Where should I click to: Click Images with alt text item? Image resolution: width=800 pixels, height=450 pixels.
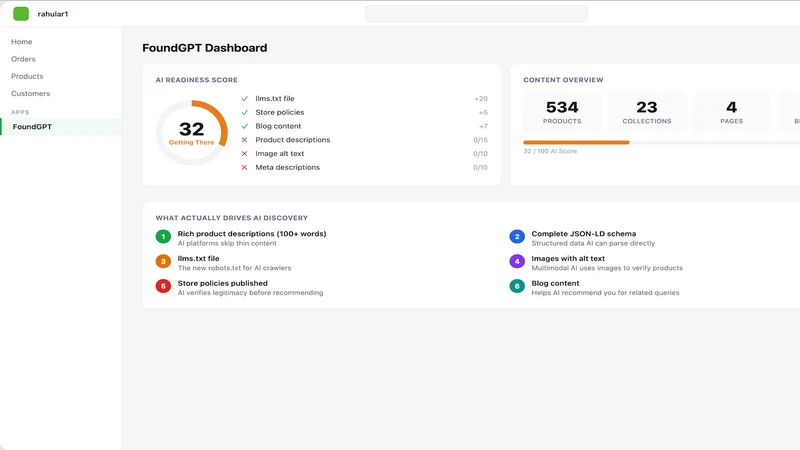pos(568,259)
